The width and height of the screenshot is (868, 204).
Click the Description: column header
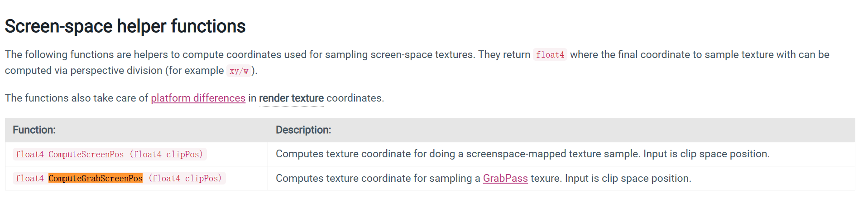click(303, 130)
